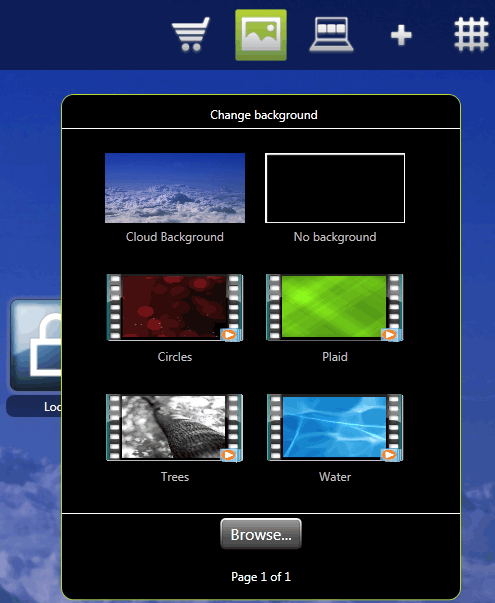Screen dimensions: 495x603
Task: Pick the blue Water video background
Action: 335,427
